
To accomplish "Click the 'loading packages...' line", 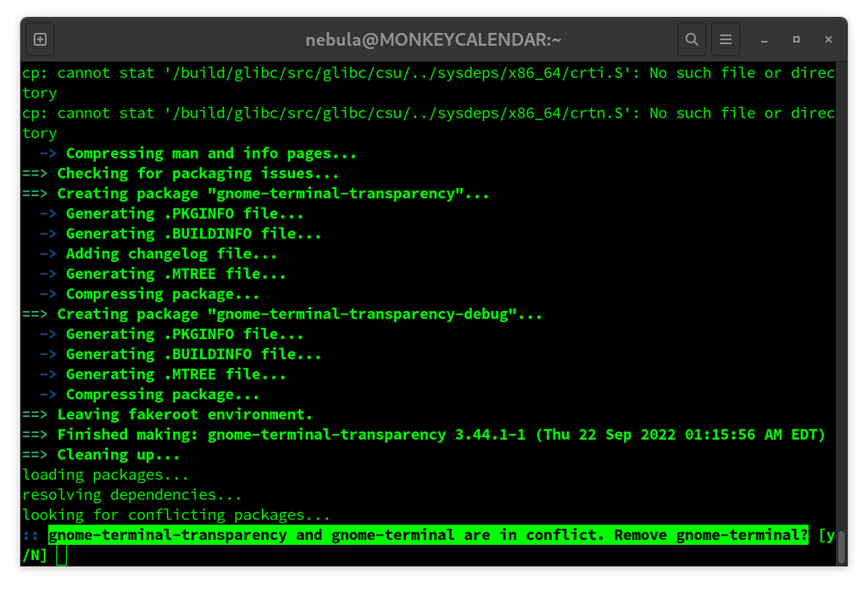I will (x=105, y=475).
